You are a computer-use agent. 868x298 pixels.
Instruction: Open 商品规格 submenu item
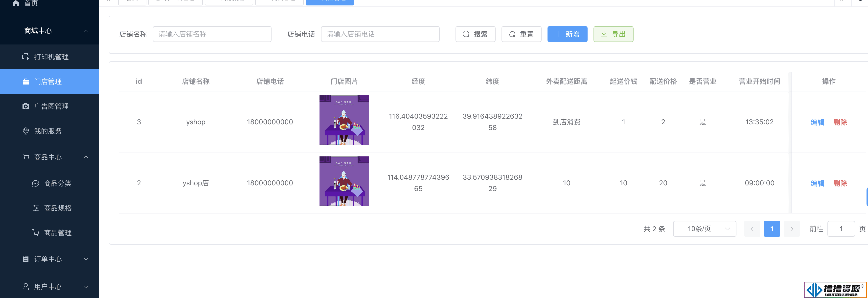click(x=49, y=208)
